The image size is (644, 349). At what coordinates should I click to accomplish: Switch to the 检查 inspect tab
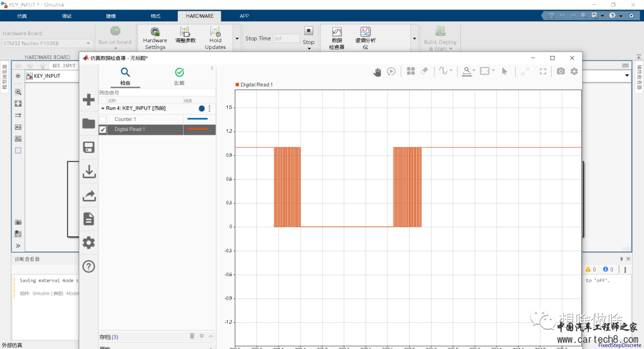pyautogui.click(x=125, y=77)
